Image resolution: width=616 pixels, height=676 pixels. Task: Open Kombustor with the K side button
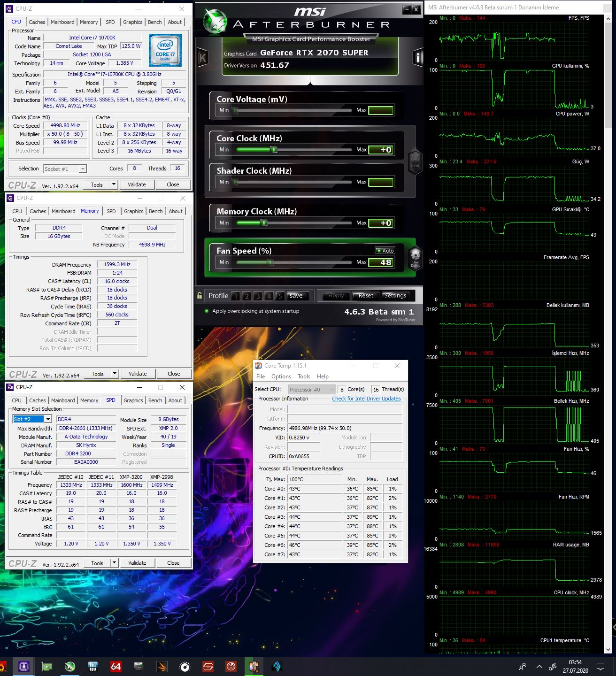coord(203,58)
